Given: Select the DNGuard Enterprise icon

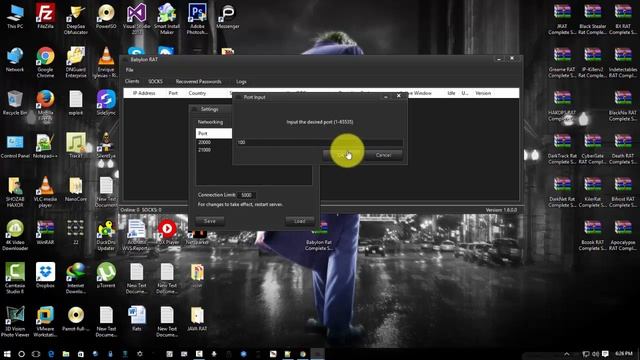Looking at the screenshot, I should click(x=76, y=62).
